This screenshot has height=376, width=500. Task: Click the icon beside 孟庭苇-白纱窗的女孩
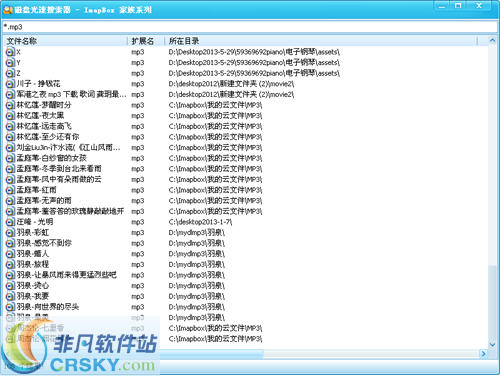tap(10, 158)
